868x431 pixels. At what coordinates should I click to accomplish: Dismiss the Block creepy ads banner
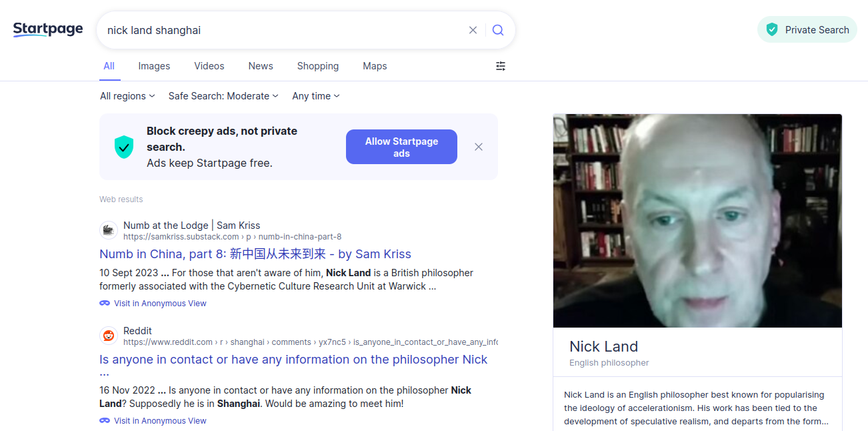(479, 147)
